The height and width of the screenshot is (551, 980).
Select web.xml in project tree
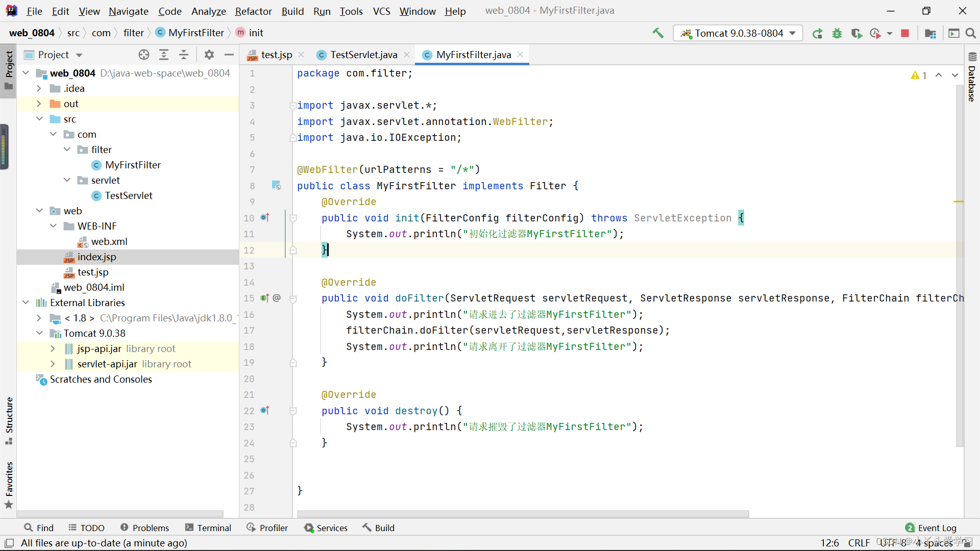pos(109,241)
